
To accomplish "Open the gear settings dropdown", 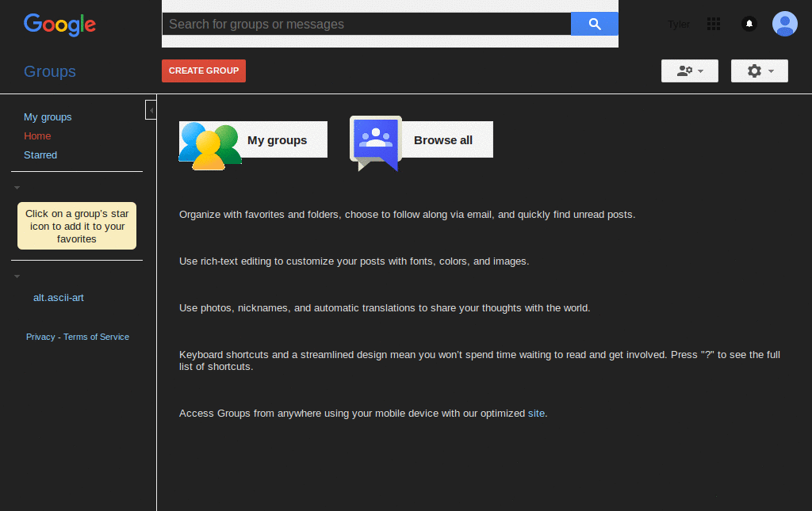I will [759, 71].
